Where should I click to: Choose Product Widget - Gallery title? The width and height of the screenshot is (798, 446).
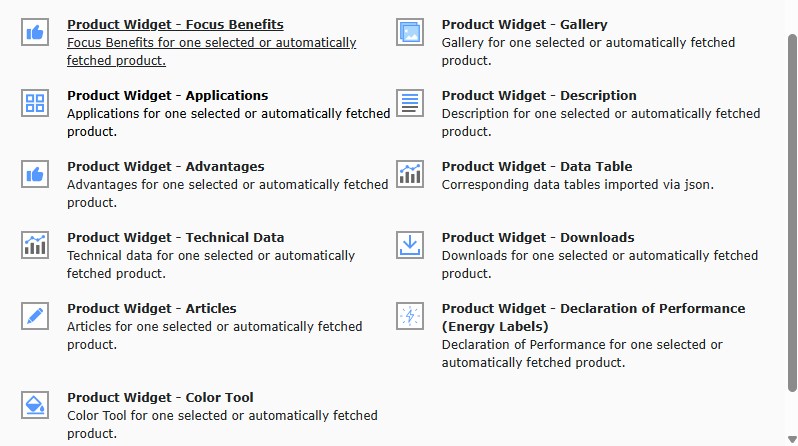click(x=524, y=24)
